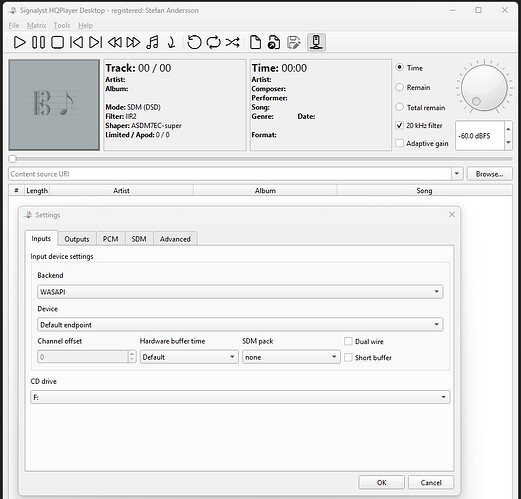Screen dimensions: 521x499
Task: Skip to the next track
Action: tap(95, 42)
